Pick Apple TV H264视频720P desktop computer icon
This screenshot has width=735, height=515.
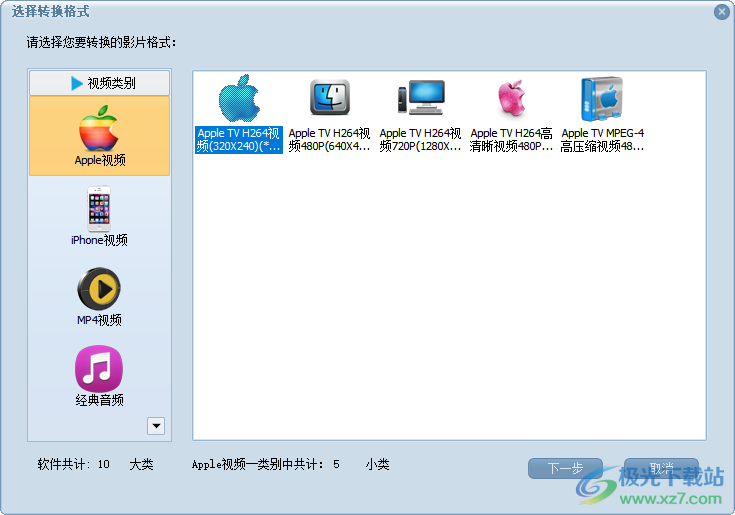[x=420, y=97]
